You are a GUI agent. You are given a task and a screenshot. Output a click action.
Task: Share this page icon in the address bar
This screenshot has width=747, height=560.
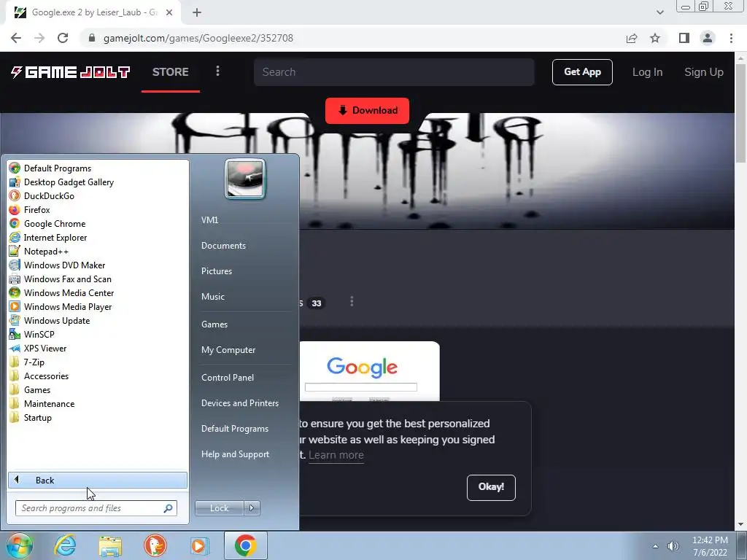632,38
